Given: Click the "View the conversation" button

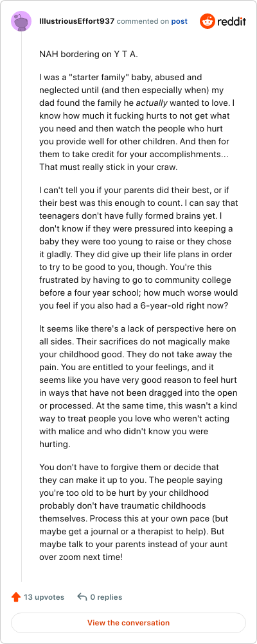Looking at the screenshot, I should click(128, 623).
